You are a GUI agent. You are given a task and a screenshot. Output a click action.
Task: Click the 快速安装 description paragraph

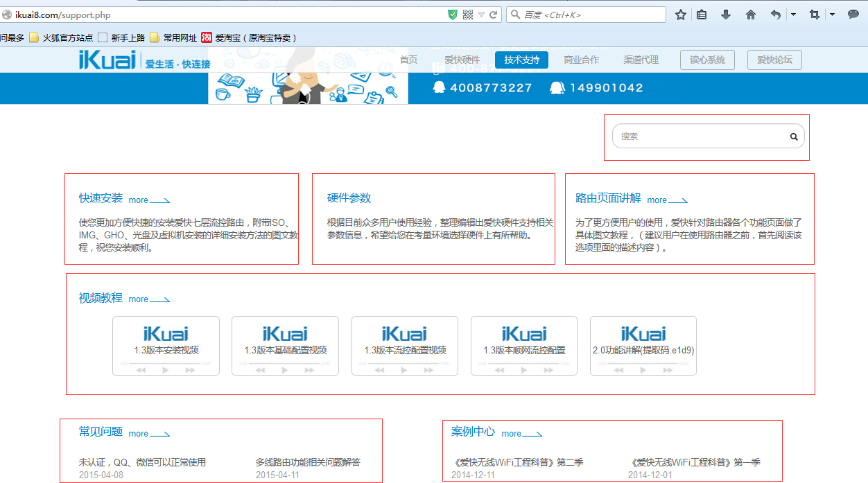tap(188, 235)
